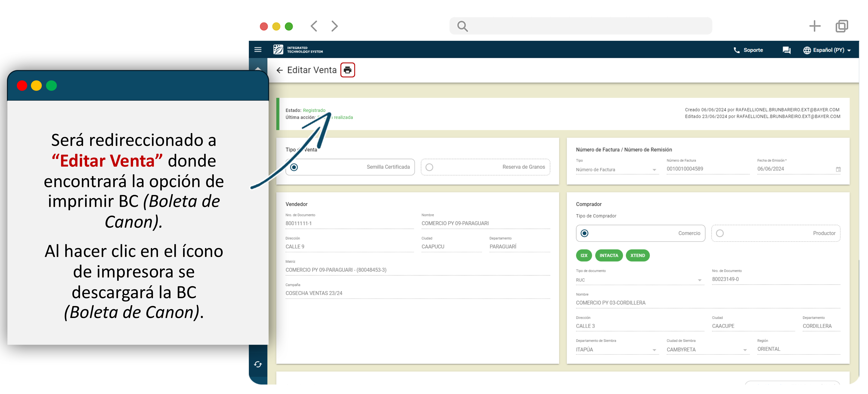Click the browser search magnifier icon
Image resolution: width=868 pixels, height=394 pixels.
tap(462, 26)
